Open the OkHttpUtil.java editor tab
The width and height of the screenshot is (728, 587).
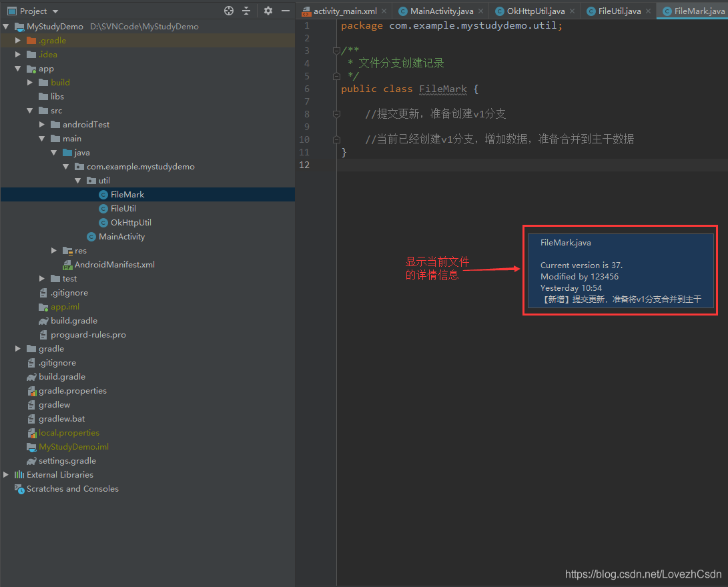(535, 11)
